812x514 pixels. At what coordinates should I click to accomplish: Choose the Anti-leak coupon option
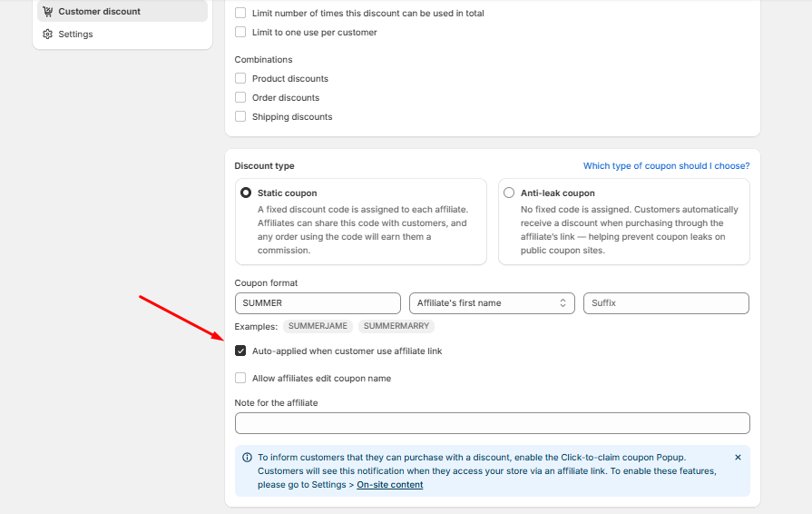tap(509, 193)
